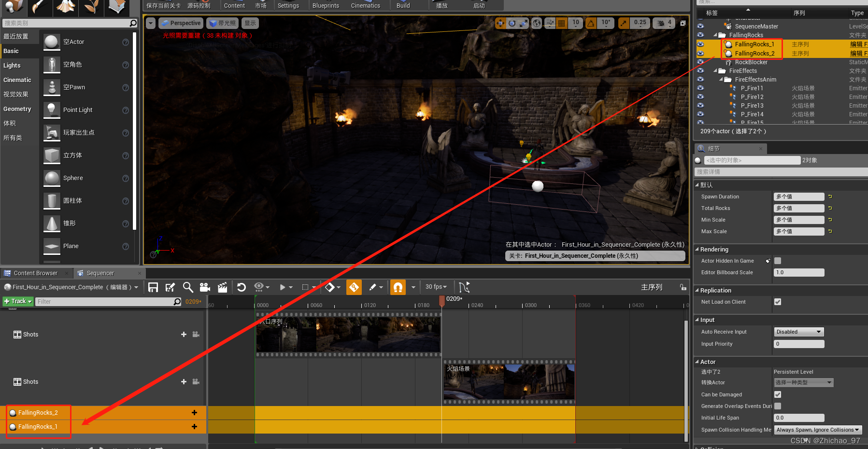
Task: Toggle the Can be Damaged checkbox
Action: coord(777,394)
